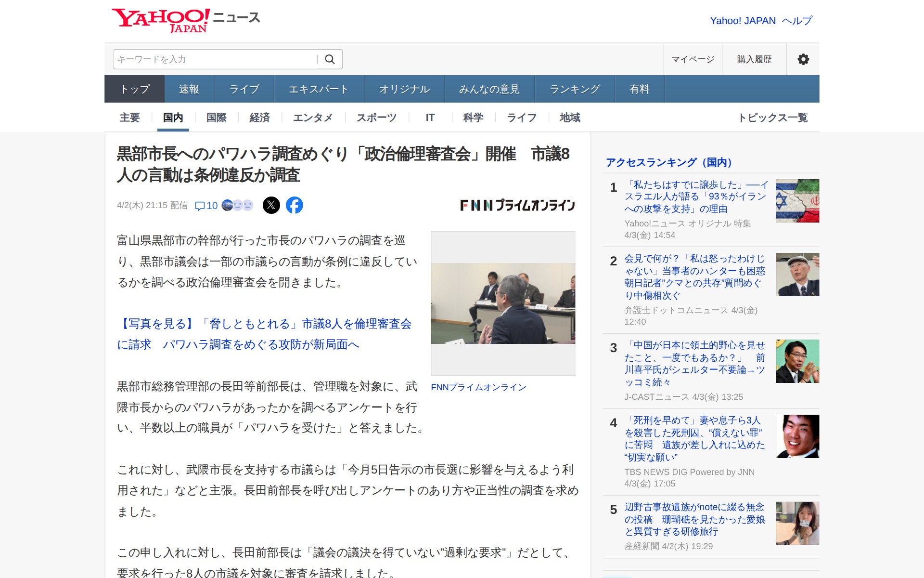Click the ヘルプ link at the top
This screenshot has height=578, width=924.
point(797,21)
